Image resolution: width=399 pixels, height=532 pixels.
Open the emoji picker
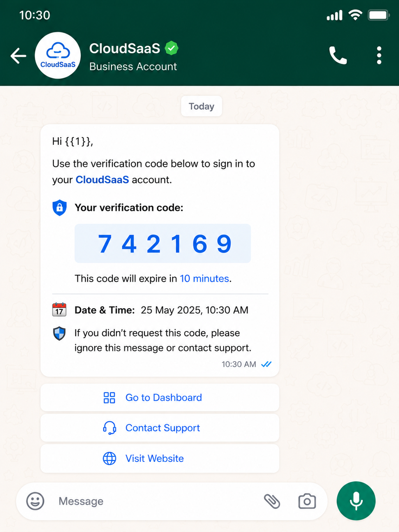[35, 501]
